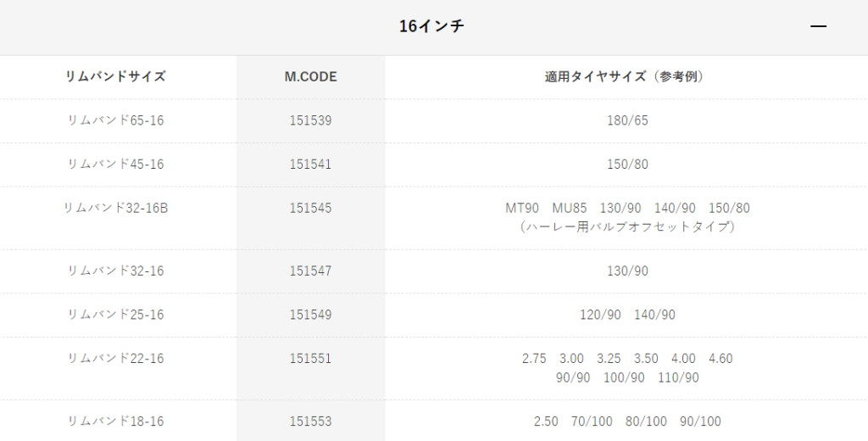Click M.CODE 151545
This screenshot has width=868, height=441.
310,208
